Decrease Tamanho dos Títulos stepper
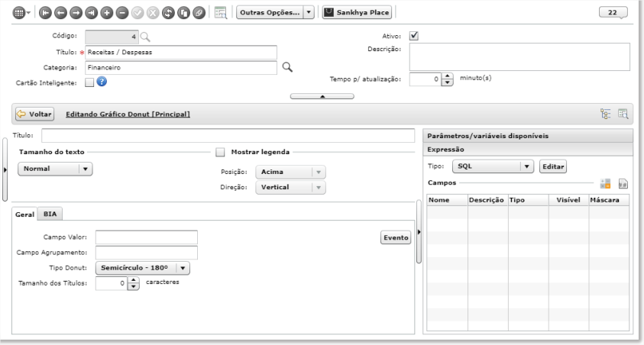Screen dimensions: 644x345 pos(134,286)
